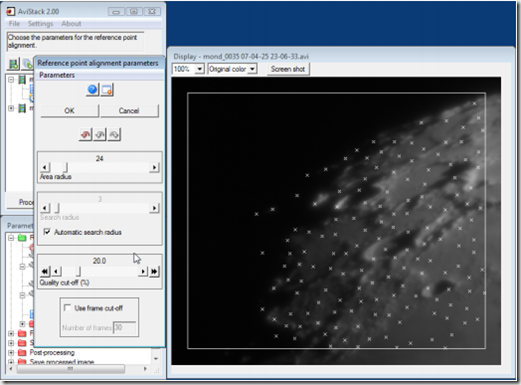Click the add AVI file toolbar icon

(x=14, y=64)
